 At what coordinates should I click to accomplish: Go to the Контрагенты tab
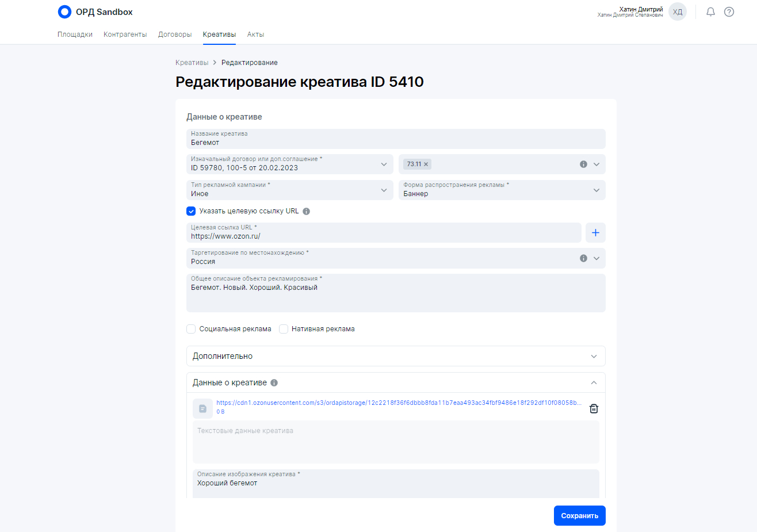tap(125, 35)
